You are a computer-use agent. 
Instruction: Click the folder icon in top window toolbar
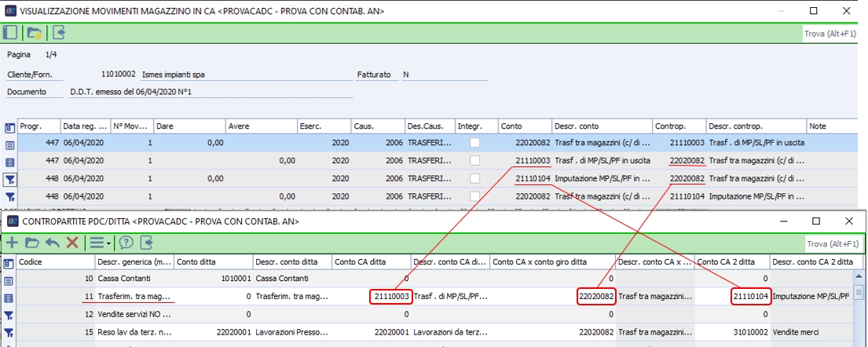(35, 33)
